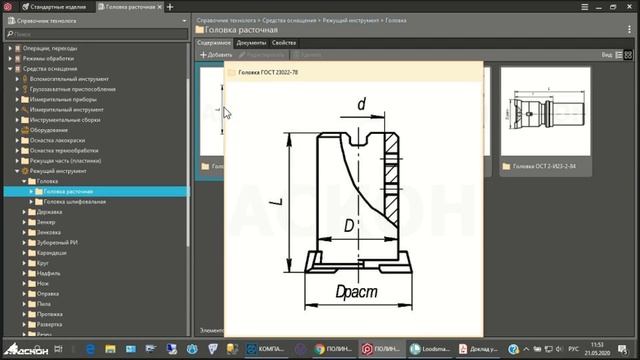Expand the Зенкер folder
The width and height of the screenshot is (640, 360).
tap(24, 222)
